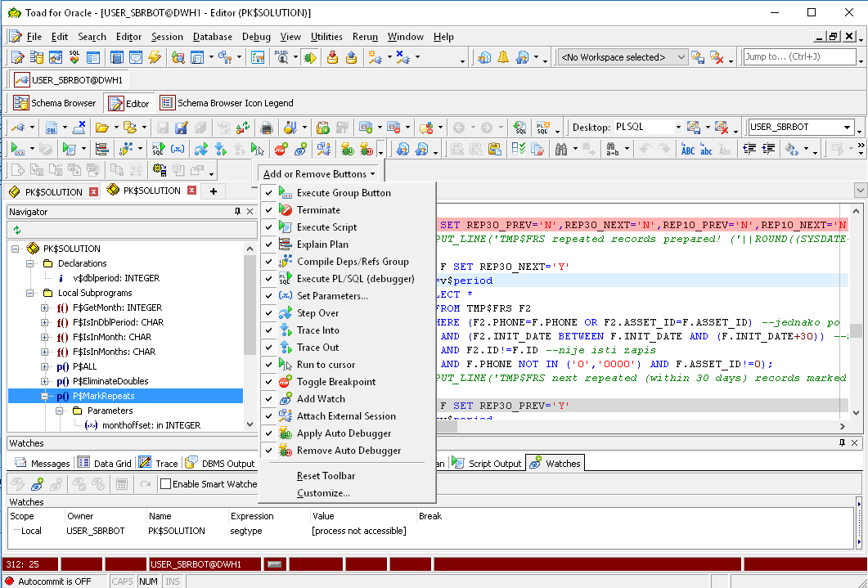This screenshot has height=588, width=868.
Task: Uncheck Terminate in the buttons list
Action: pyautogui.click(x=268, y=210)
